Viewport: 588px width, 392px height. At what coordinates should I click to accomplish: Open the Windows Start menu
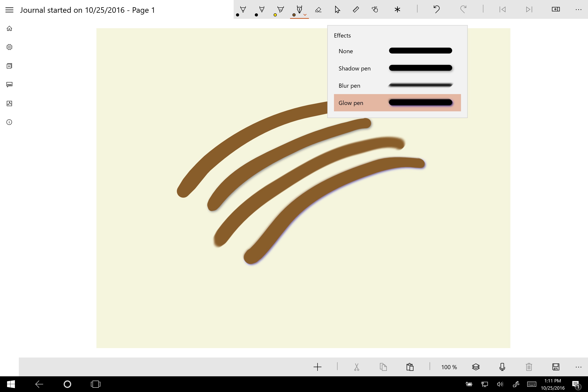point(11,384)
